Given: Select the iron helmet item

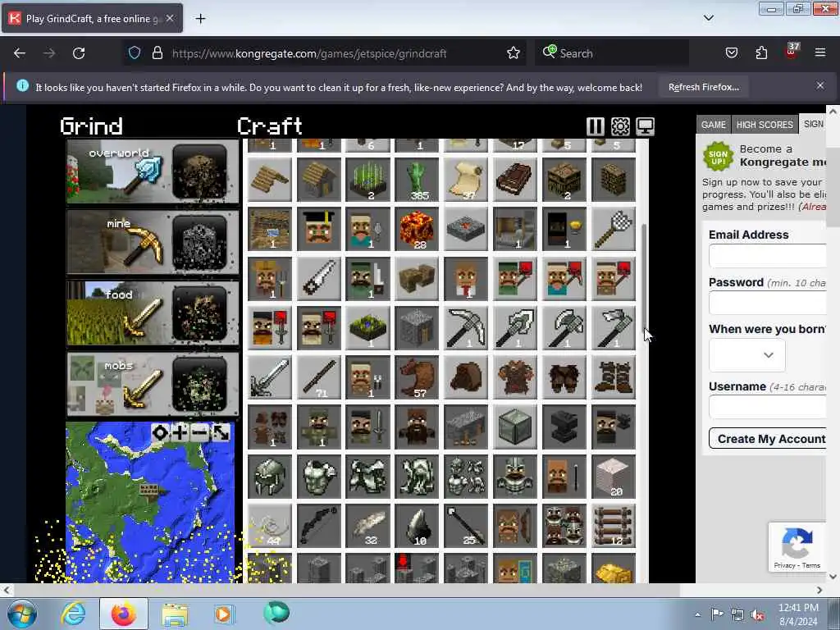Looking at the screenshot, I should pyautogui.click(x=270, y=477).
